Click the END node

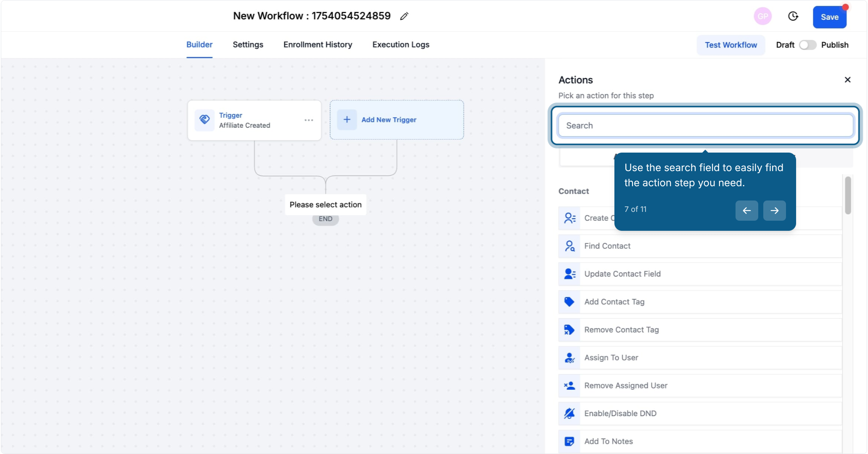[325, 219]
